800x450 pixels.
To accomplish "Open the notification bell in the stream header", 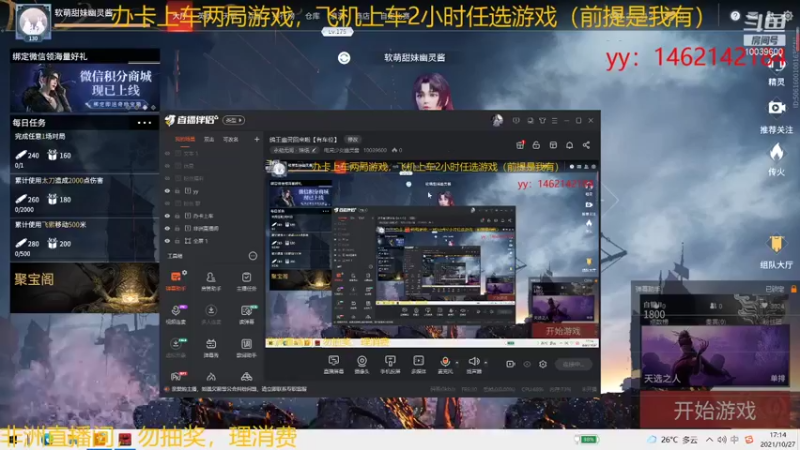I will click(569, 145).
